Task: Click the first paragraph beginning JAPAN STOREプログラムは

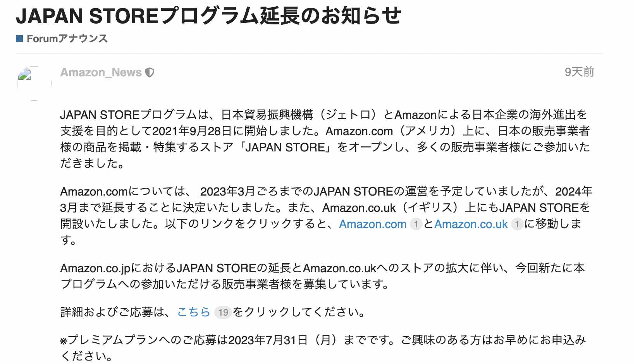Action: click(325, 139)
